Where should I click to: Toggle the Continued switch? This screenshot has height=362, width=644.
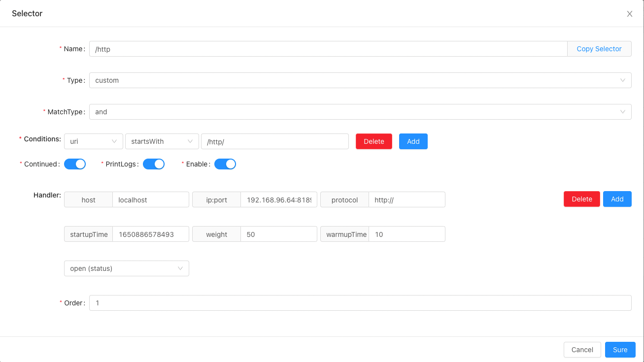(75, 164)
